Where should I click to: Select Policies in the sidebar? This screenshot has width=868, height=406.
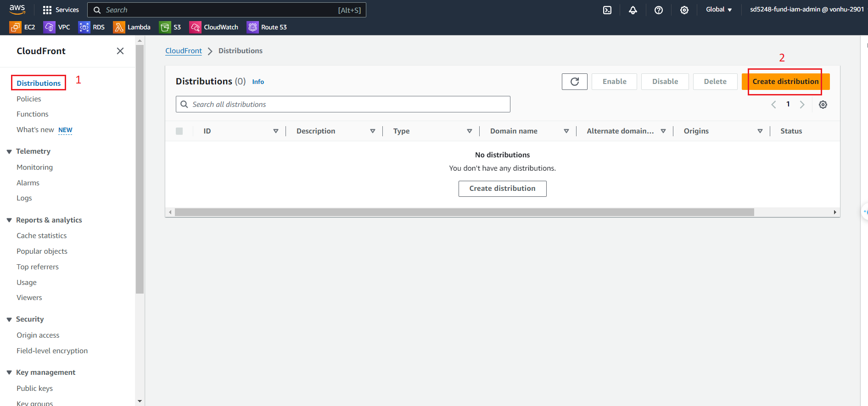tap(29, 99)
